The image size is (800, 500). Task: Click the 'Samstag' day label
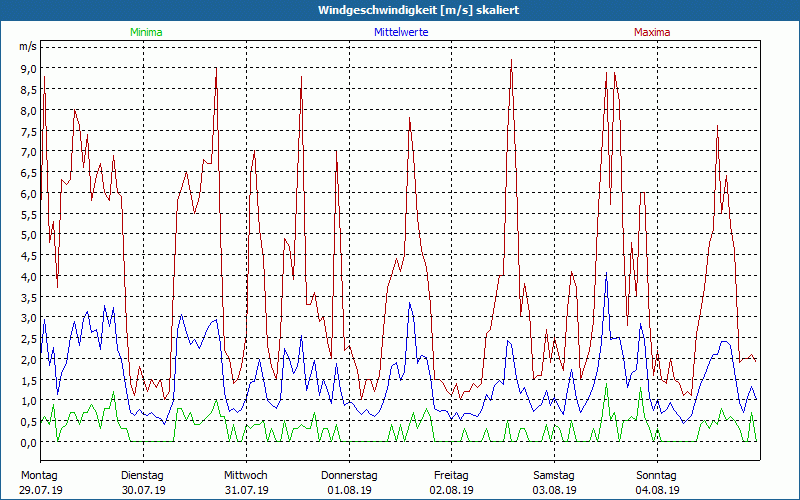[x=554, y=476]
